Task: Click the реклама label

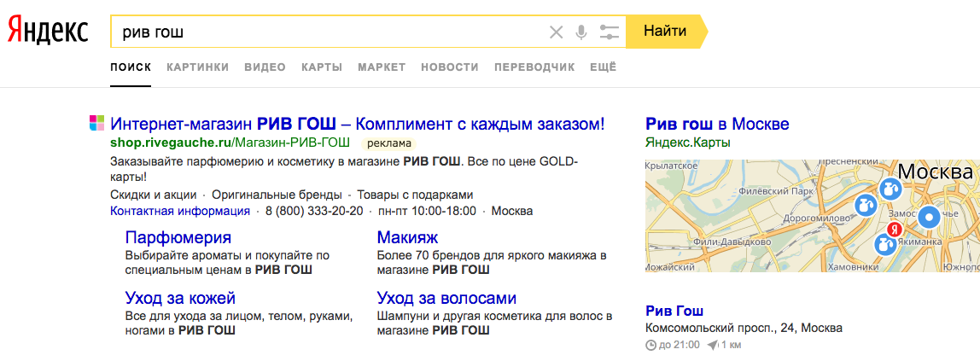Action: coord(389,143)
